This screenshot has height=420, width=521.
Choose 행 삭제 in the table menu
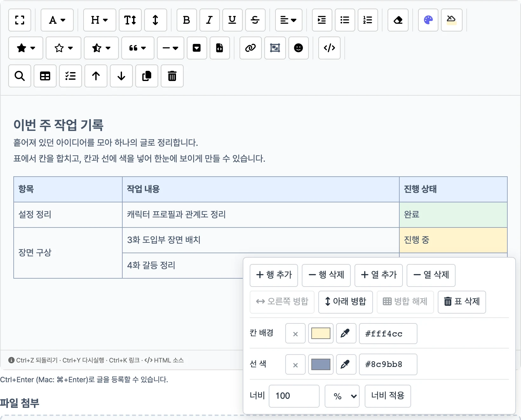coord(326,275)
